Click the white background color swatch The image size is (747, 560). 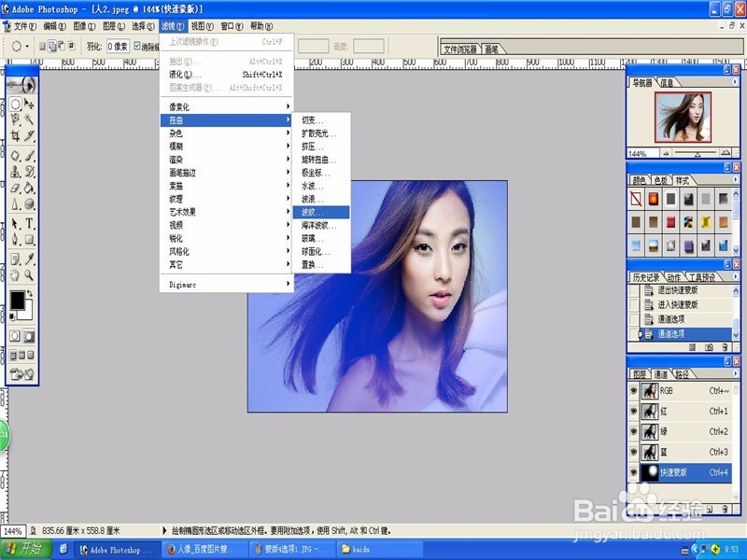point(27,314)
